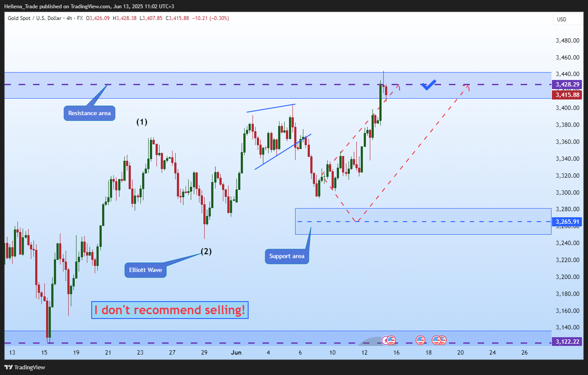Click the date label 10 on time axis
Image resolution: width=588 pixels, height=375 pixels.
tap(332, 352)
